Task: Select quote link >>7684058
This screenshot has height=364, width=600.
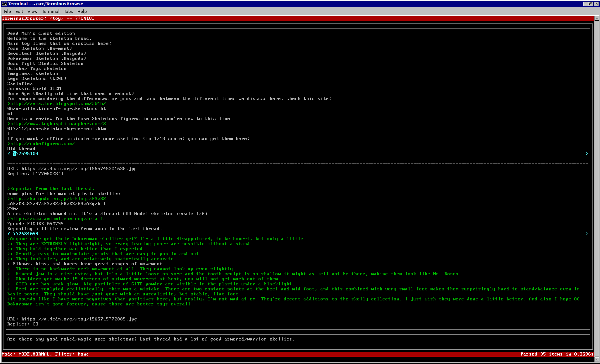Action: pos(26,234)
